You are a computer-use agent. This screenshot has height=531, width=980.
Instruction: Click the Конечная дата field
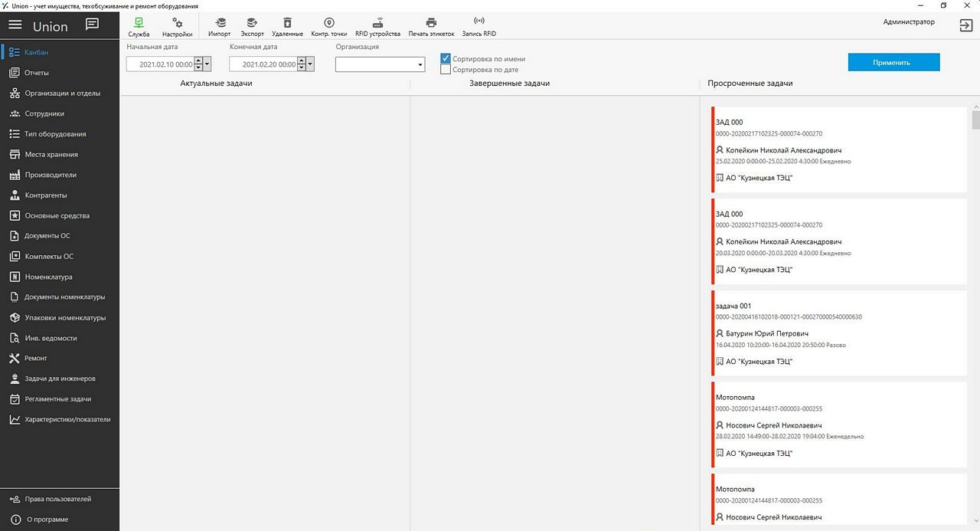(x=263, y=65)
